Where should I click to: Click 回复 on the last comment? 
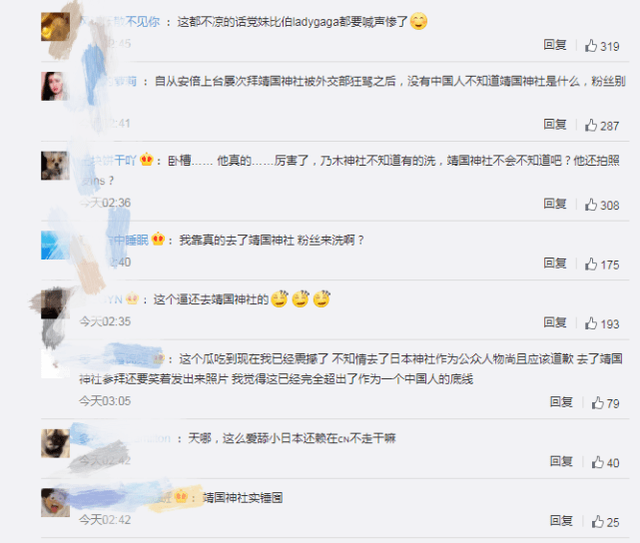[561, 521]
